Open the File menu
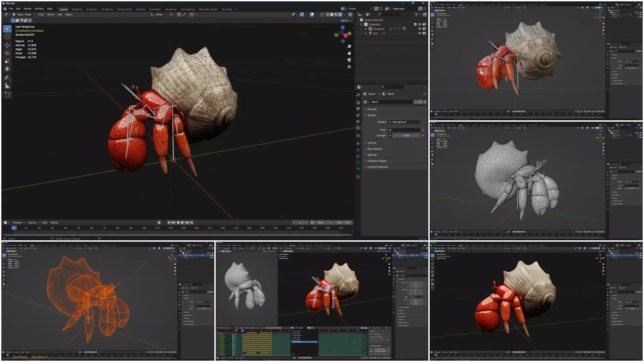Image resolution: width=644 pixels, height=362 pixels. [11, 9]
